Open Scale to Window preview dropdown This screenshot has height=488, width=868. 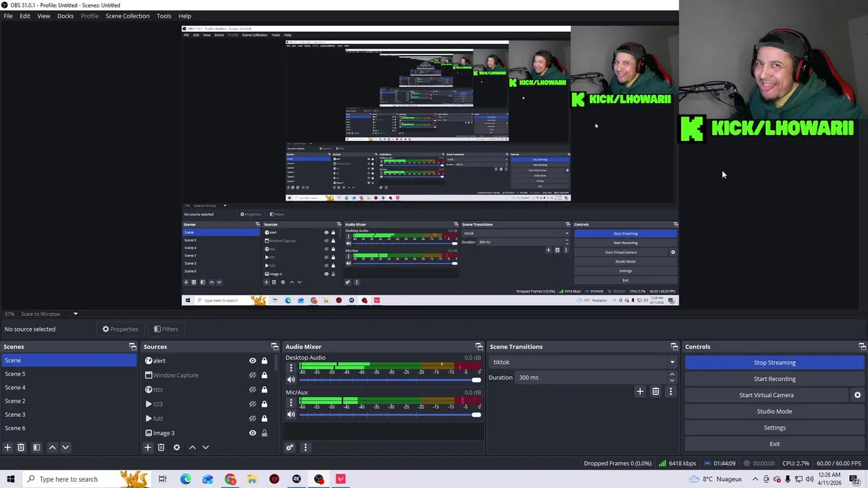coord(50,314)
